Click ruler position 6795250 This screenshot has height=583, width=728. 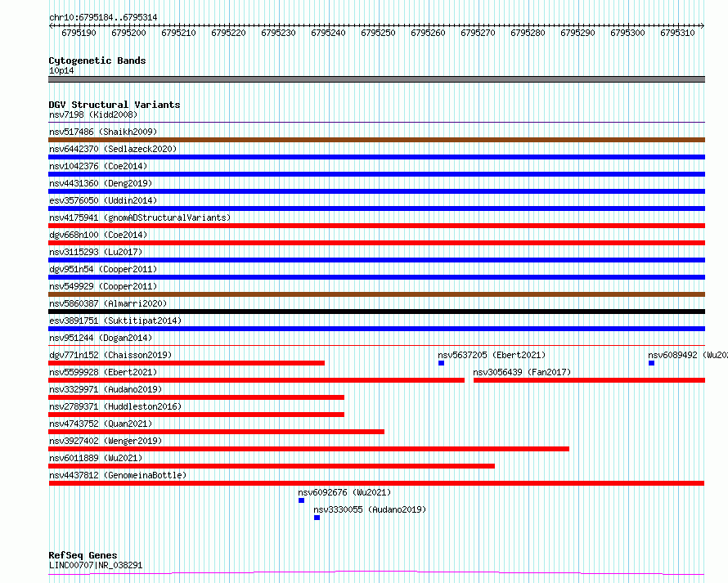coord(378,33)
